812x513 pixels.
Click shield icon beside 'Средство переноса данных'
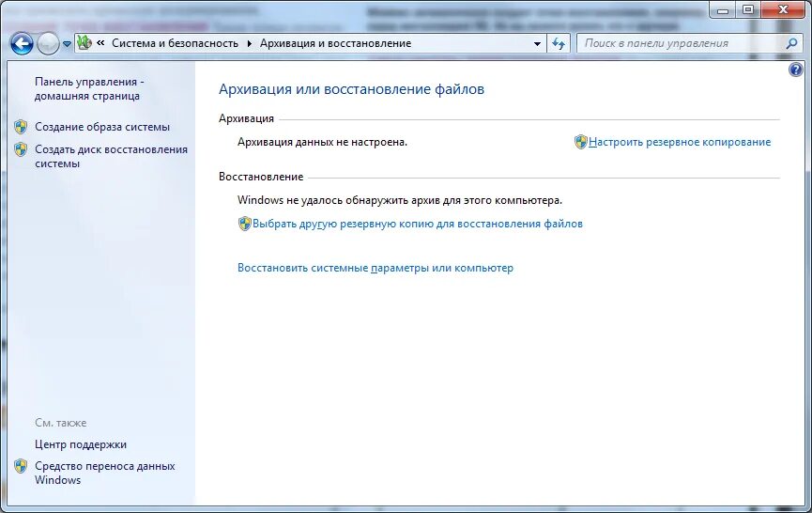tap(21, 466)
